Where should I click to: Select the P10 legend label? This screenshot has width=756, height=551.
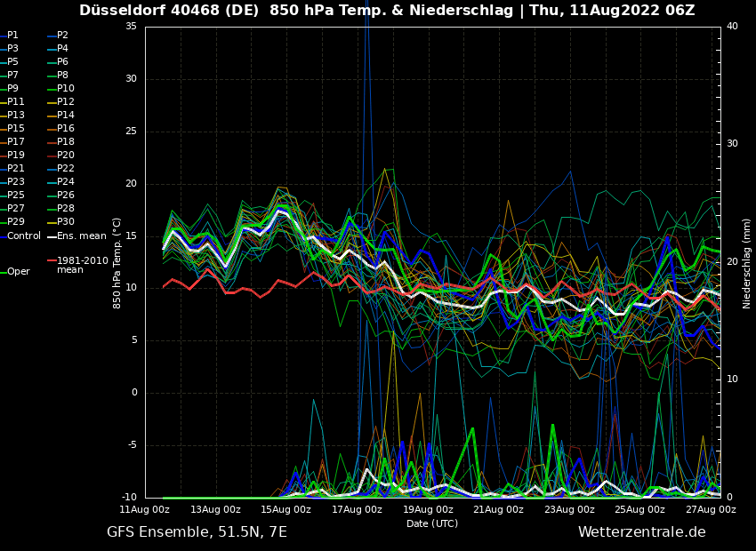coord(66,89)
